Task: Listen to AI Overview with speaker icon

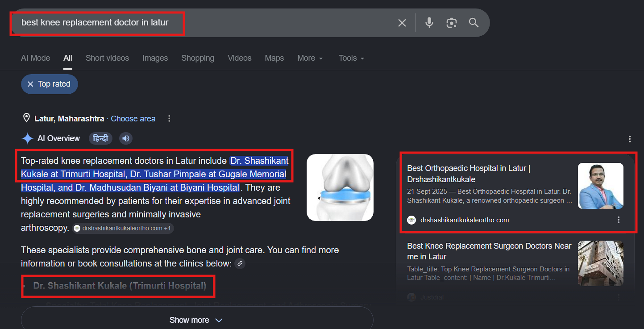Action: pos(125,138)
